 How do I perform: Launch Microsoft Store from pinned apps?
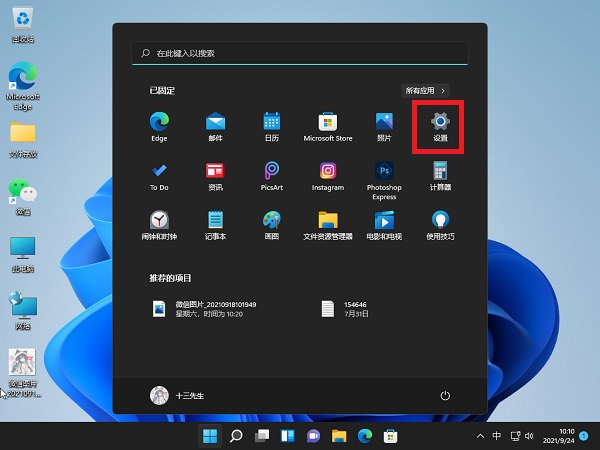tap(327, 124)
